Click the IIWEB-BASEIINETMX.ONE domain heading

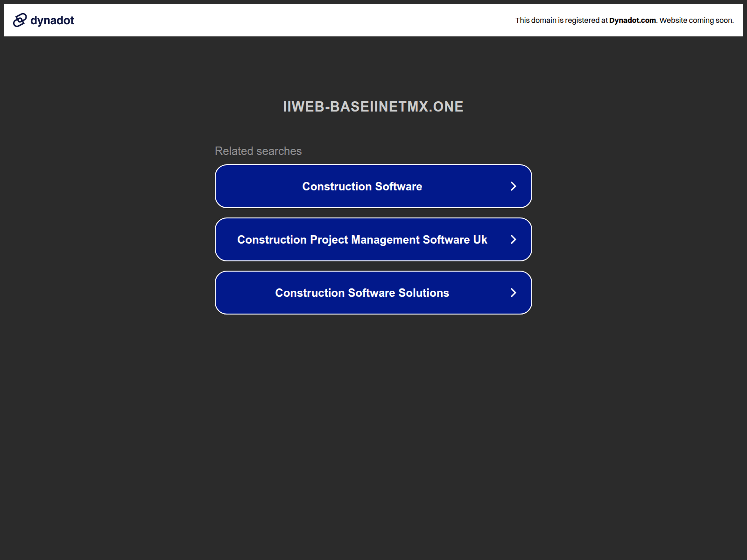(x=373, y=106)
